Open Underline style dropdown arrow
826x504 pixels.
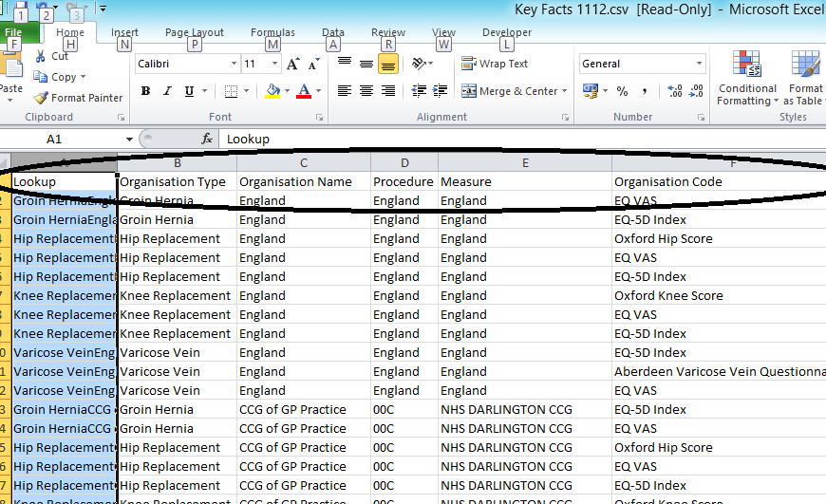205,91
